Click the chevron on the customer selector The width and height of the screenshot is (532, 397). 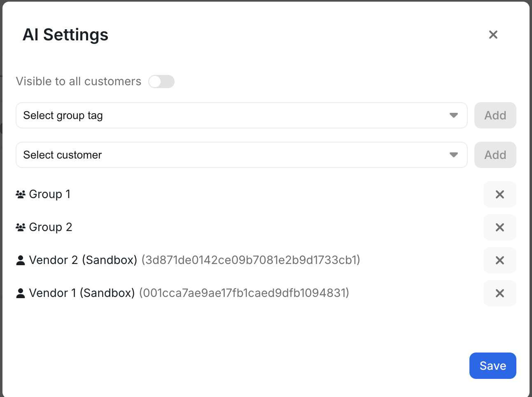(454, 155)
